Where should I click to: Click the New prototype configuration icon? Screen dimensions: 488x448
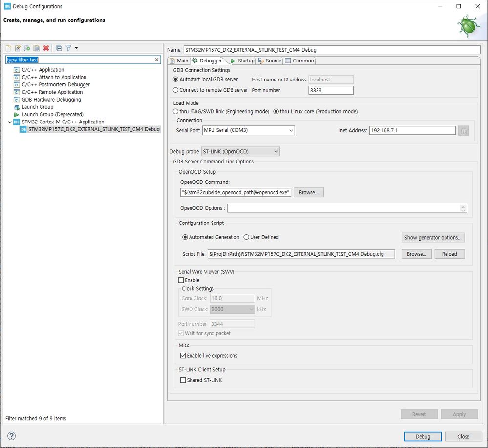pos(18,48)
